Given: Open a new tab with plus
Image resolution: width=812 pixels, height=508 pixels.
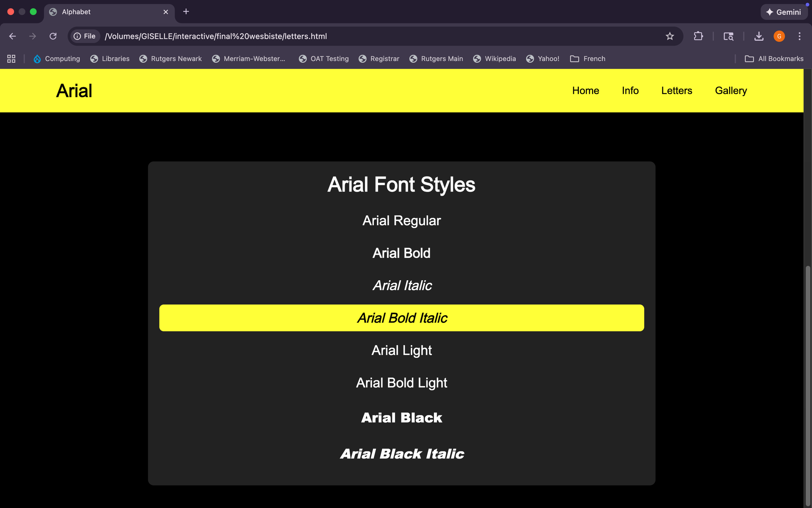Looking at the screenshot, I should [x=186, y=12].
